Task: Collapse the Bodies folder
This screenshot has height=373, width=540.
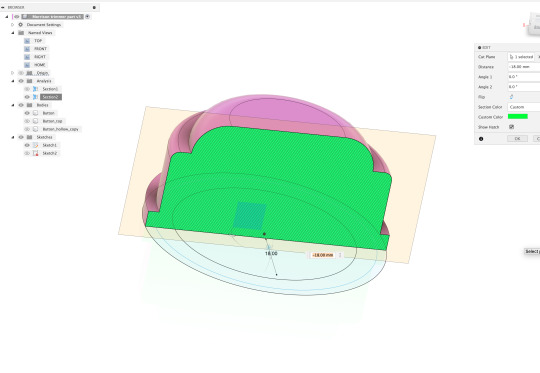Action: click(13, 105)
